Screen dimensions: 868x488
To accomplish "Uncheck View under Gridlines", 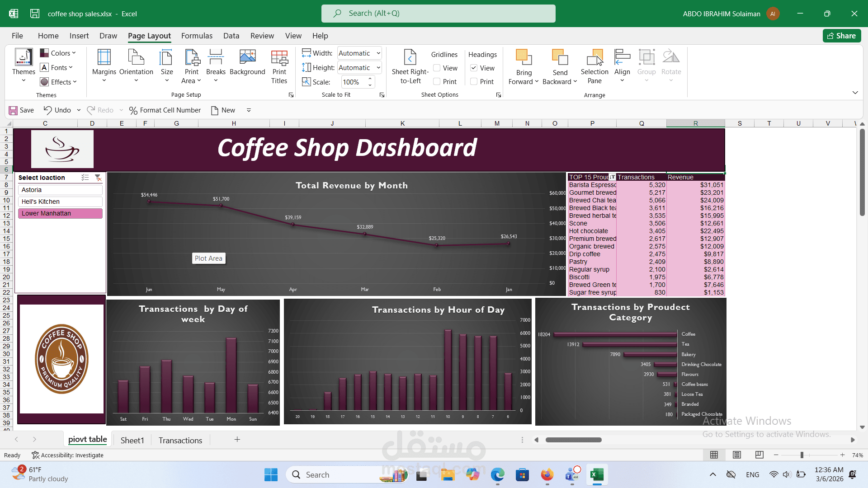I will [x=437, y=68].
